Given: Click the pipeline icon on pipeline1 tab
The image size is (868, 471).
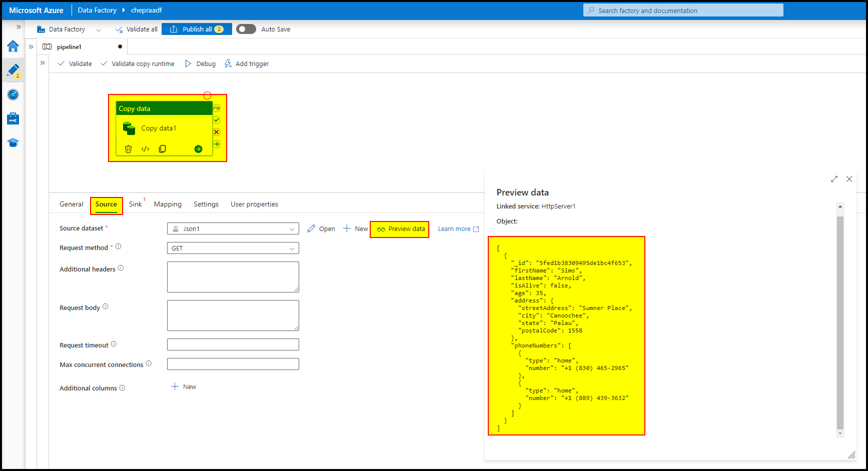Looking at the screenshot, I should coord(47,46).
